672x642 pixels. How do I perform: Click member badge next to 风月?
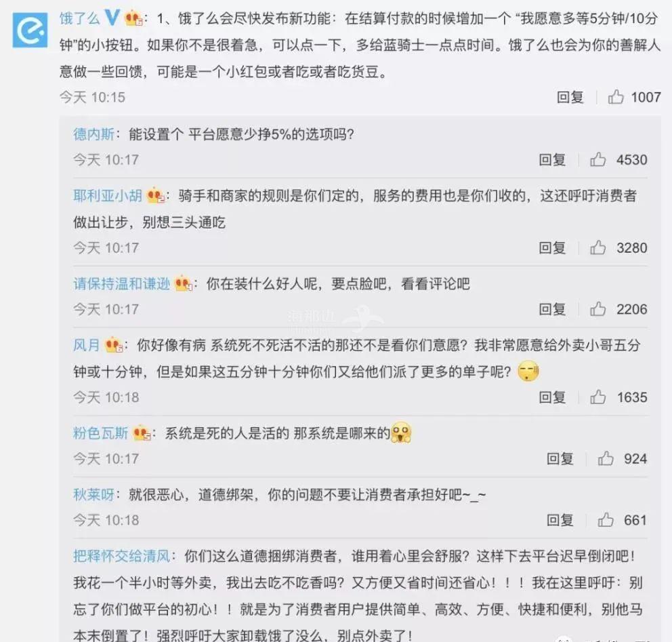[x=114, y=345]
